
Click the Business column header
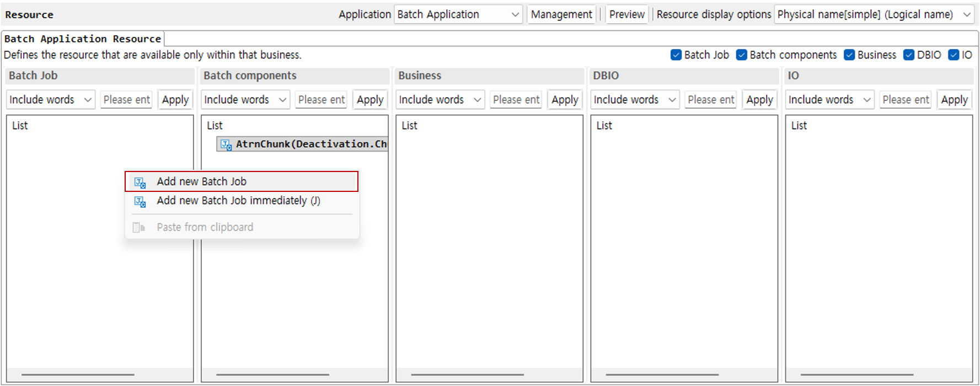pos(489,76)
